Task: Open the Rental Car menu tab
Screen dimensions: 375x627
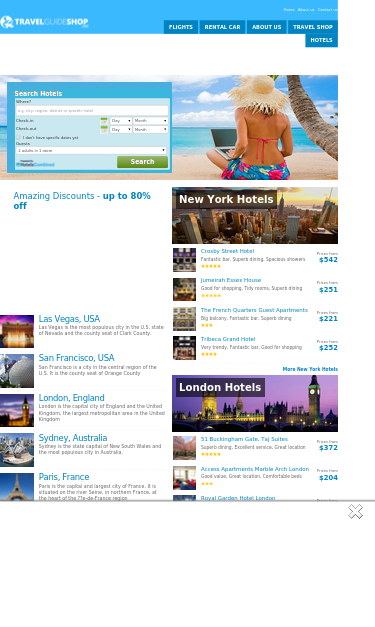Action: click(x=222, y=27)
